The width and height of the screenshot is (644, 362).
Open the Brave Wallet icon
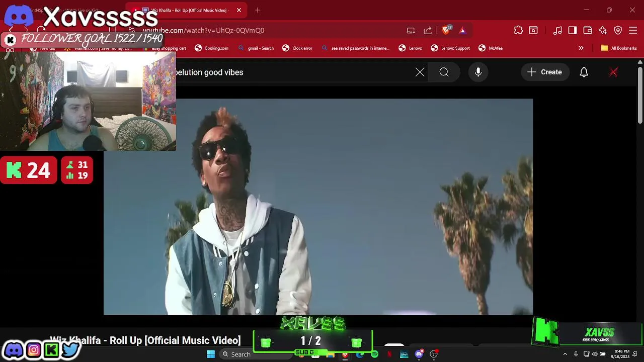point(588,30)
